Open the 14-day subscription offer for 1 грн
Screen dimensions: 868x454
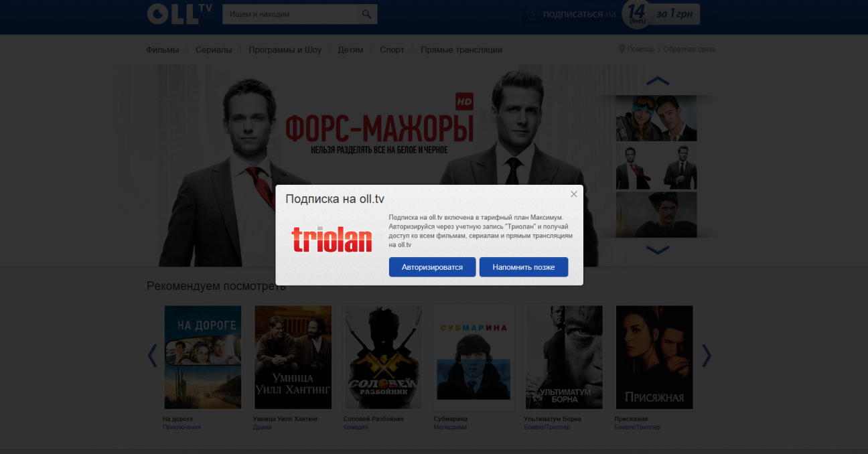[613, 14]
